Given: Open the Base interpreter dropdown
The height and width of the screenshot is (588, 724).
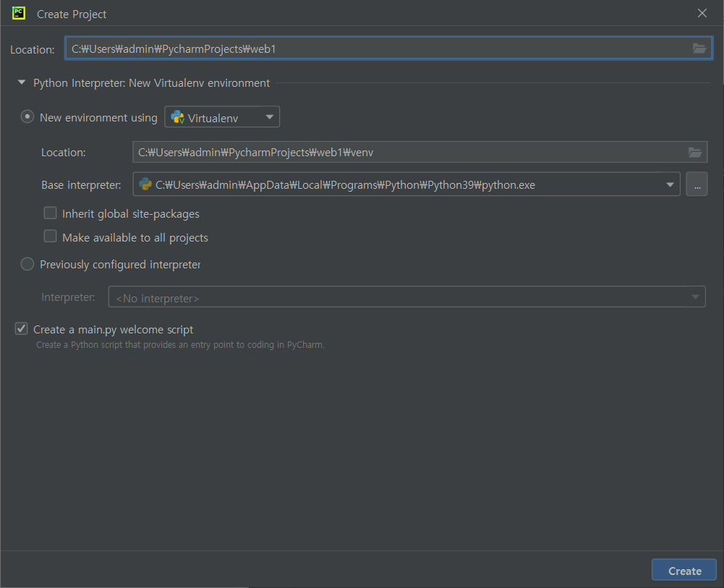Looking at the screenshot, I should [x=670, y=184].
